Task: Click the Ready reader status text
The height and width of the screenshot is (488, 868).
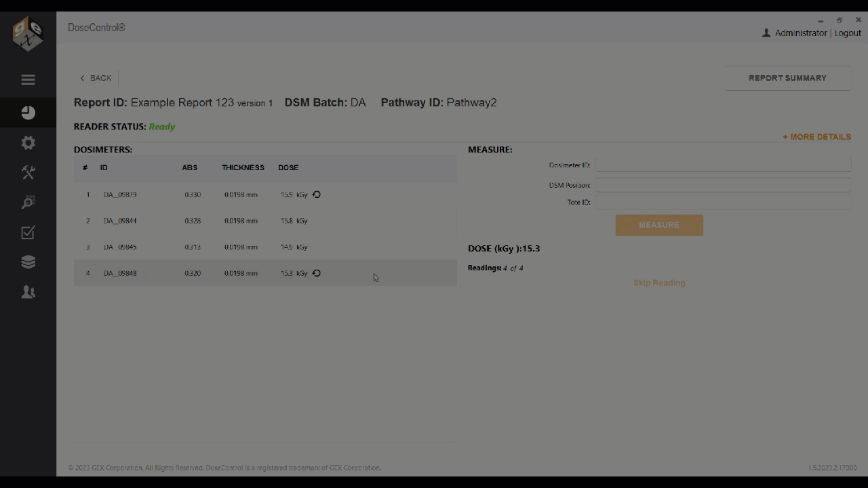Action: point(162,127)
